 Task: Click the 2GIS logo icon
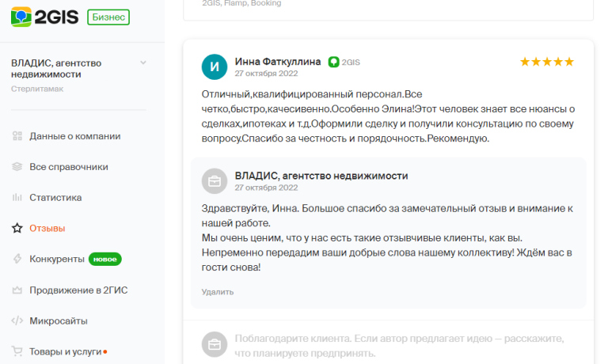tap(21, 17)
